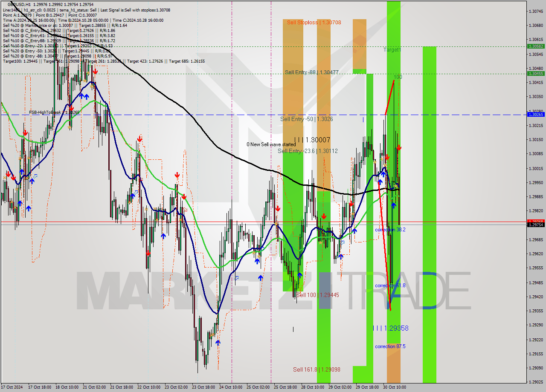This screenshot has width=546, height=392.
Task: Click the '0 New Sell wave started' annotation
Action: pyautogui.click(x=271, y=144)
